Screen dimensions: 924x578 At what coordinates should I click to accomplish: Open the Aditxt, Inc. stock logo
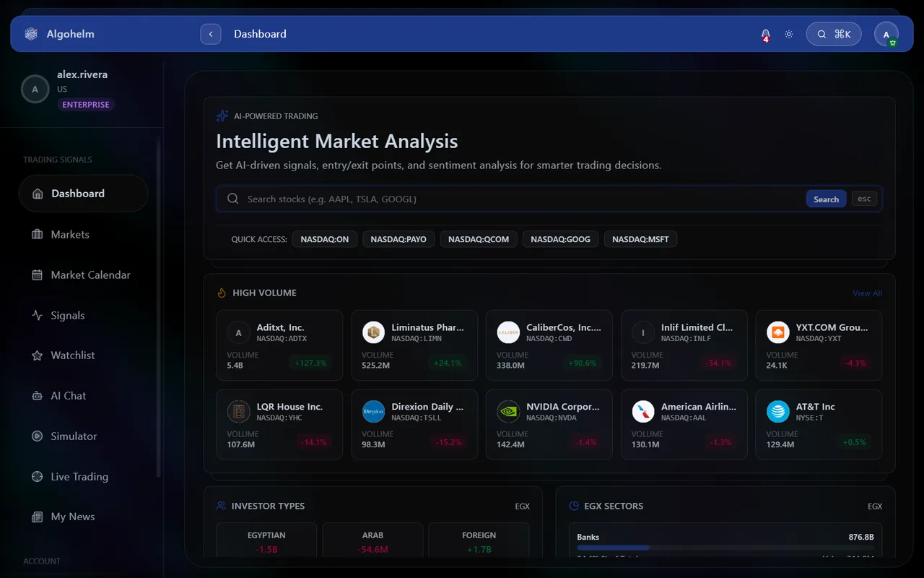pos(239,332)
